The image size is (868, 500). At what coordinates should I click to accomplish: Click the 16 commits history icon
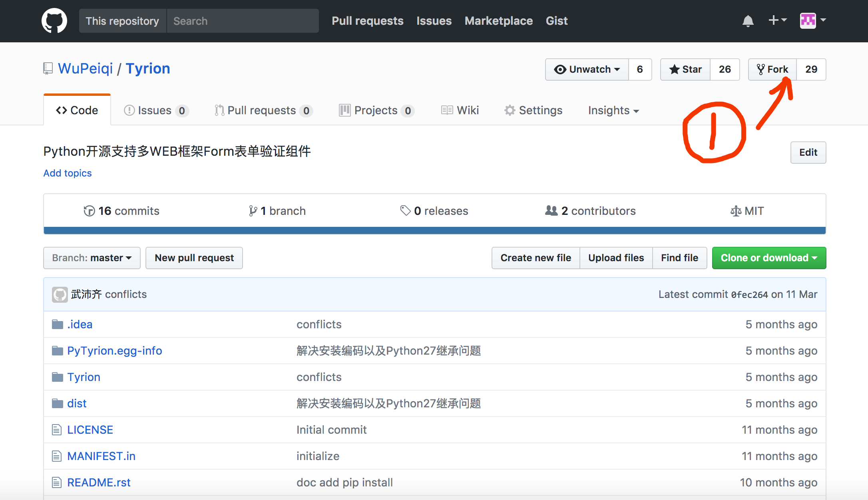pyautogui.click(x=89, y=211)
